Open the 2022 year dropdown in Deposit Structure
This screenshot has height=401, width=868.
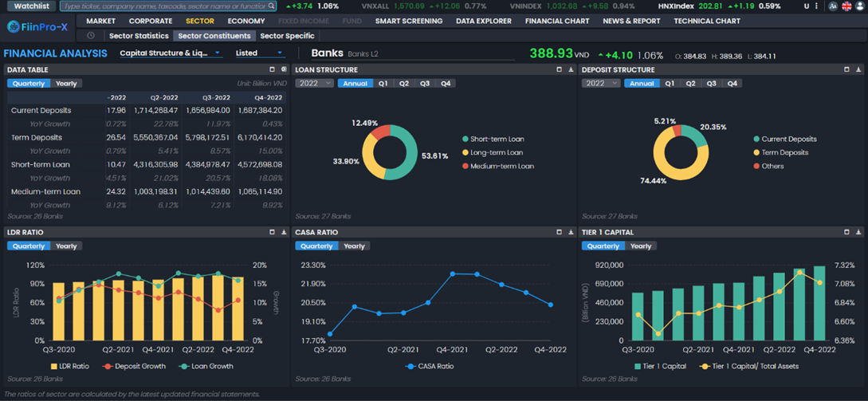tap(600, 84)
